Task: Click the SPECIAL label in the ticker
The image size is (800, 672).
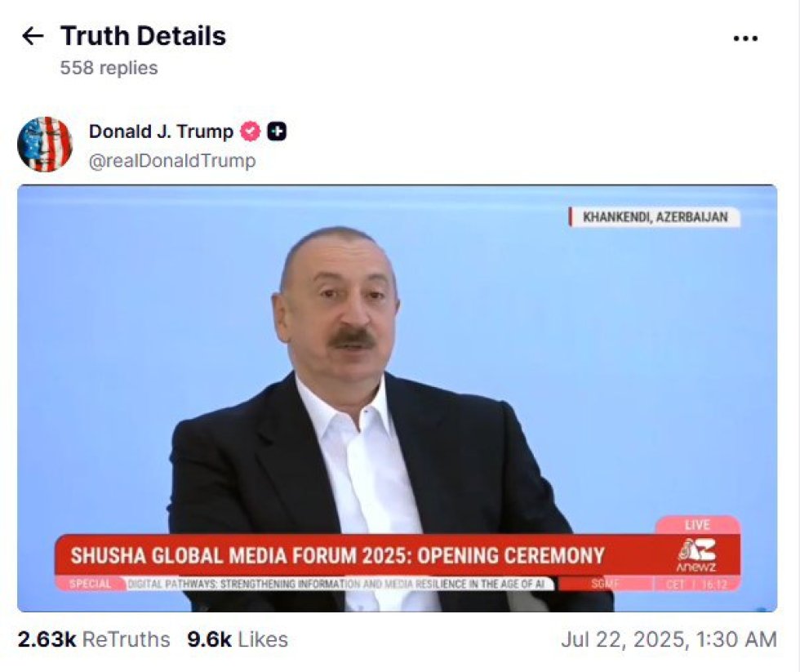Action: point(90,584)
